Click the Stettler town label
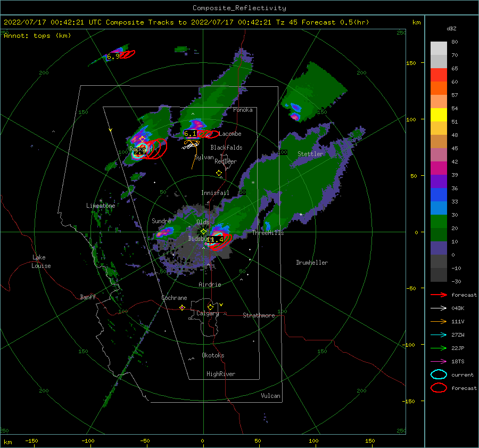The image size is (479, 448). tap(310, 154)
